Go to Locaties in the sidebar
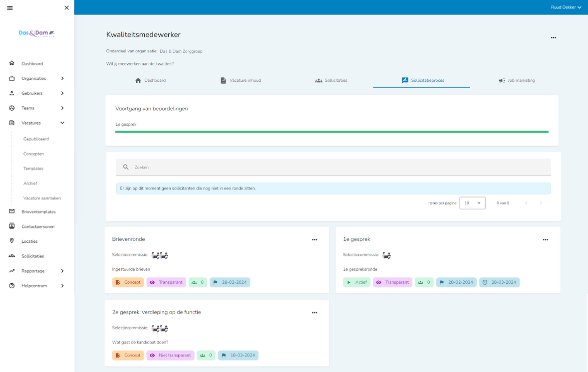The width and height of the screenshot is (588, 372). pyautogui.click(x=29, y=241)
